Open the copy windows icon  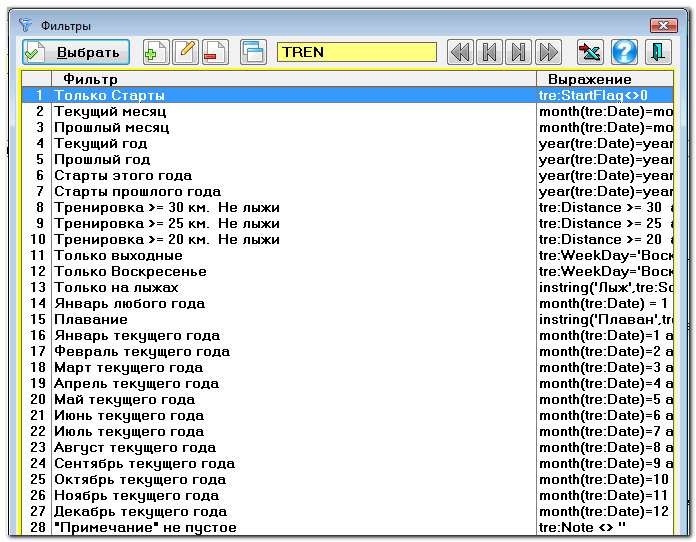click(x=253, y=52)
